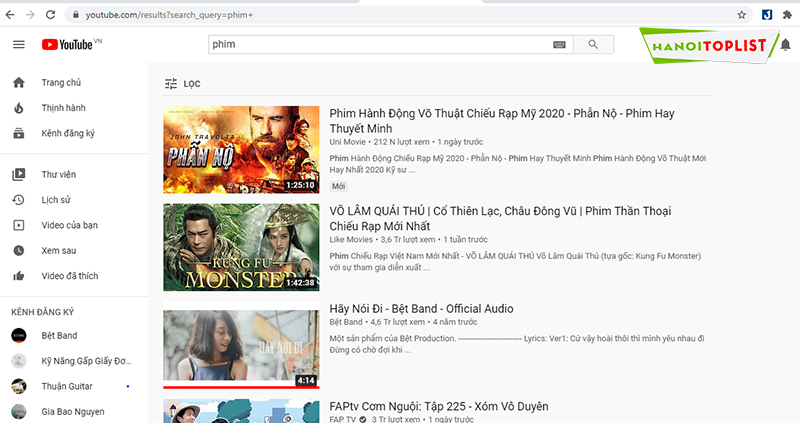Play the Phẫn Nộ video thumbnail
Viewport: 800px width, 423px height.
[x=241, y=150]
